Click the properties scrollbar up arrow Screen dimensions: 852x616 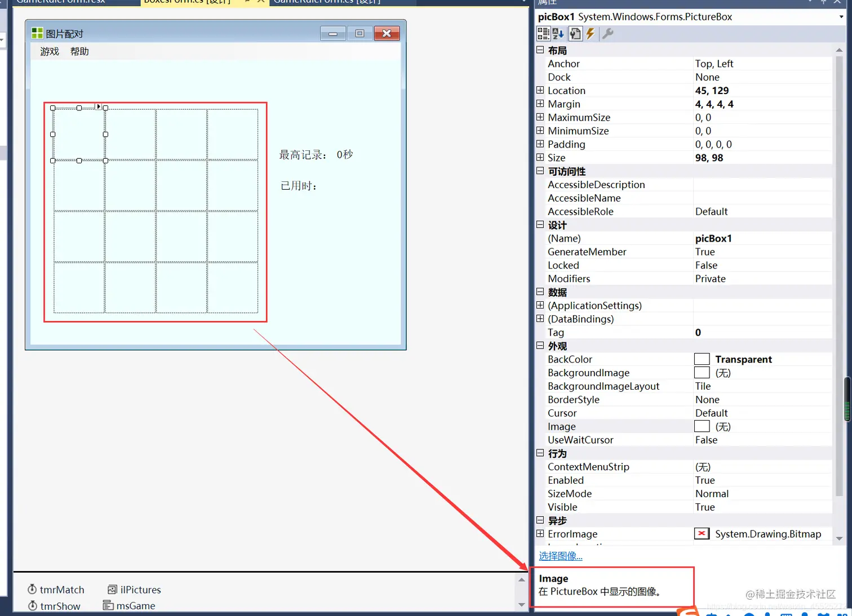tap(839, 50)
